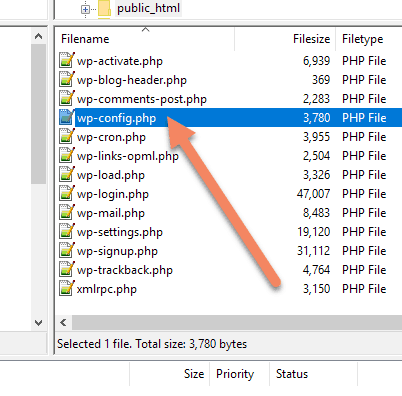Screen dimensions: 402x396
Task: Select the wp-login.php file name
Action: (x=113, y=194)
